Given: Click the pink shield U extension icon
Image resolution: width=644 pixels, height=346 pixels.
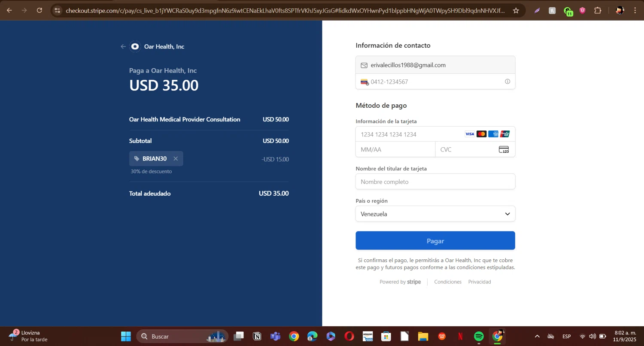Looking at the screenshot, I should (x=583, y=10).
